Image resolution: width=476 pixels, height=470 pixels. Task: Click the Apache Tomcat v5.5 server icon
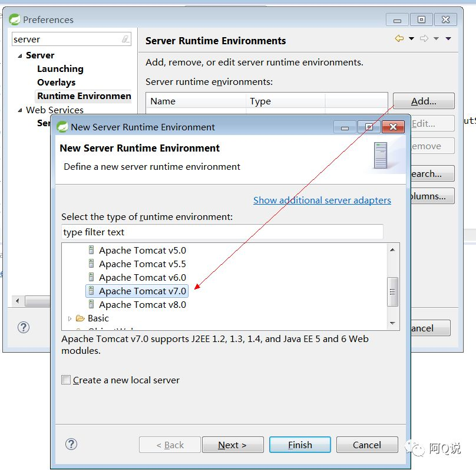[x=91, y=264]
